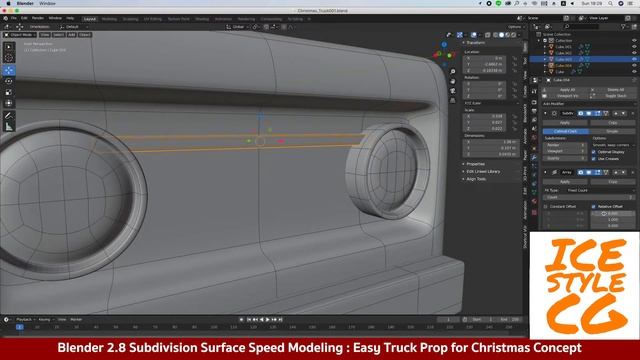
Task: Select the Catmull-Clark subdivision type
Action: pyautogui.click(x=565, y=131)
